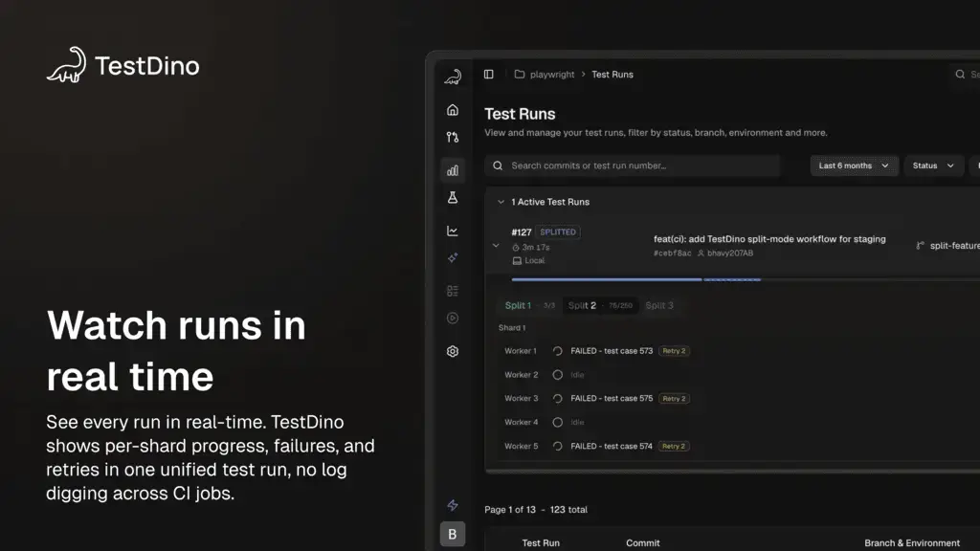Click the idle circle for Worker 4
980x551 pixels.
[x=558, y=422]
